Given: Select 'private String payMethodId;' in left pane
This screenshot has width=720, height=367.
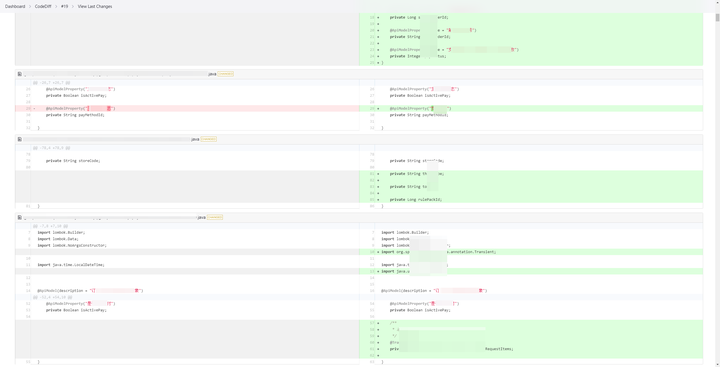Looking at the screenshot, I should tap(75, 115).
